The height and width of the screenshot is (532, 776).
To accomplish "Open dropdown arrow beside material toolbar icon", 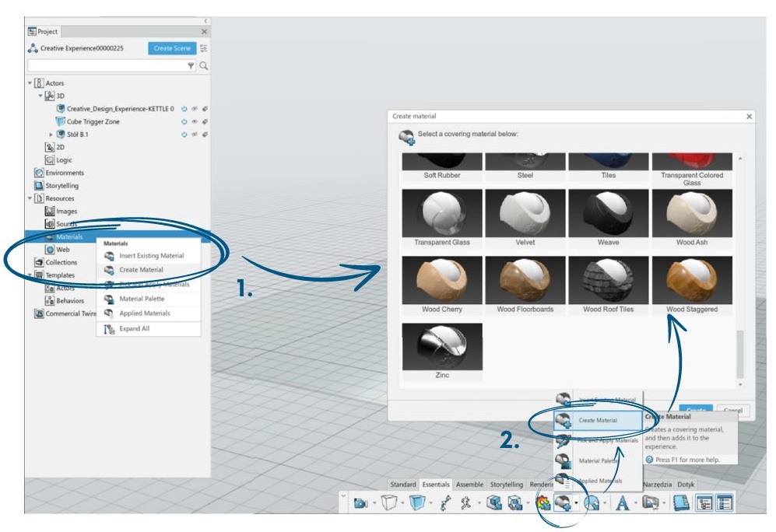I will tap(576, 503).
